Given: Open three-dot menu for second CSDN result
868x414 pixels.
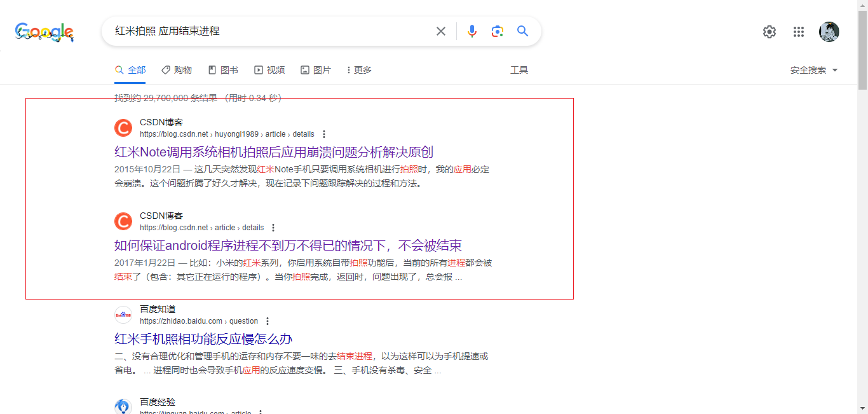Looking at the screenshot, I should coord(273,228).
